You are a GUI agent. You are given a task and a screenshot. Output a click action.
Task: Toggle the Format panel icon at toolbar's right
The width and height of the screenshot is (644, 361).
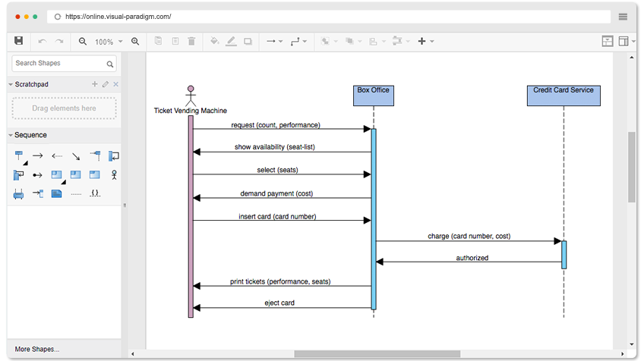608,41
